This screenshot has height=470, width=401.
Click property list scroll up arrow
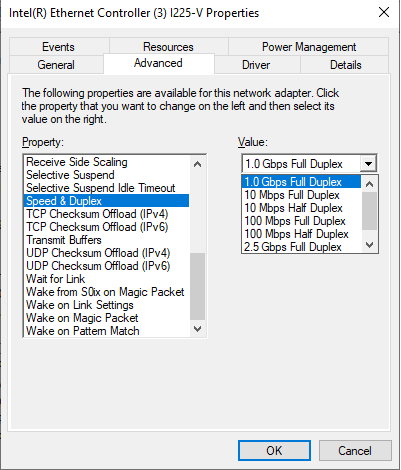[197, 164]
